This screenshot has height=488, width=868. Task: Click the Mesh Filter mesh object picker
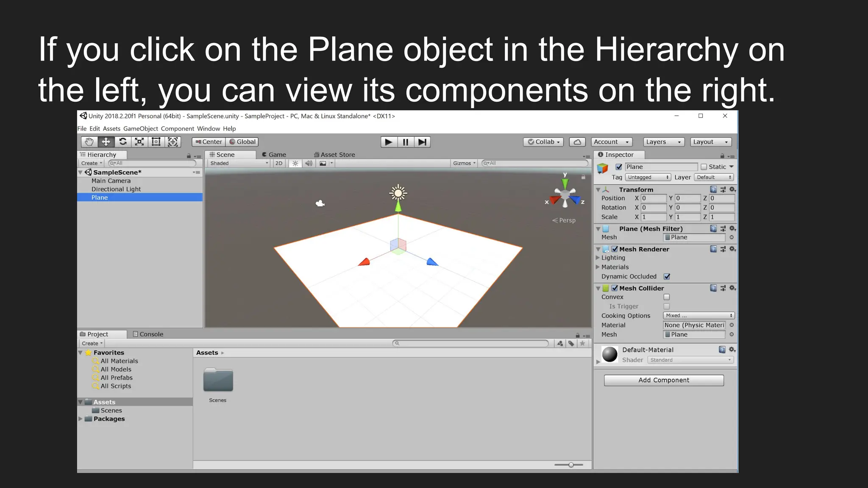732,238
